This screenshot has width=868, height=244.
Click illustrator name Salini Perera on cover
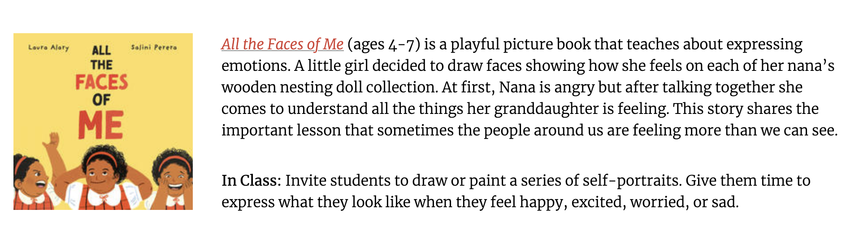[154, 47]
